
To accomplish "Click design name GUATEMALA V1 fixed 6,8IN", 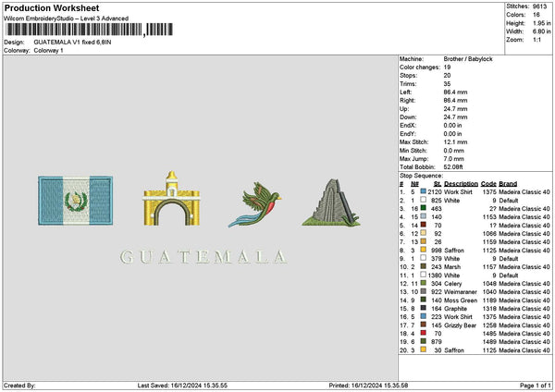I will click(72, 43).
